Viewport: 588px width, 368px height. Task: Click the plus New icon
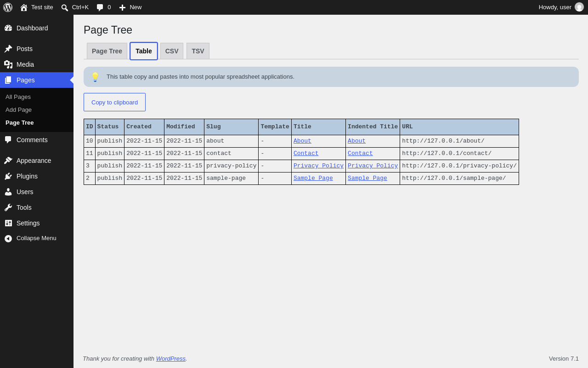122,7
